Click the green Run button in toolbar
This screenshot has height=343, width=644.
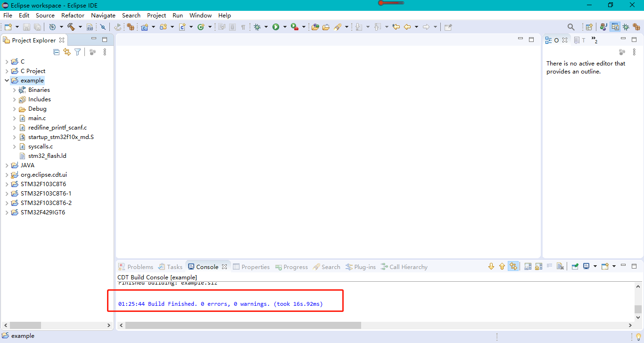(276, 27)
